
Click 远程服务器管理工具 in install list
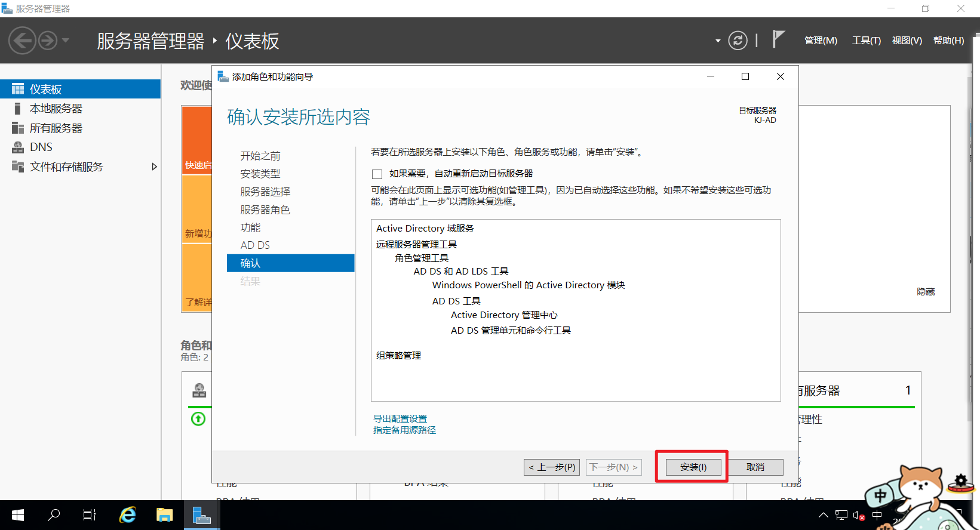[416, 244]
